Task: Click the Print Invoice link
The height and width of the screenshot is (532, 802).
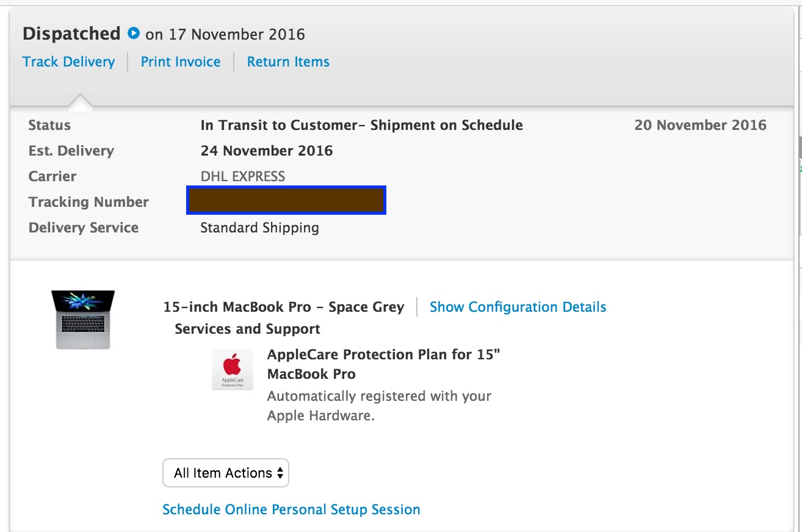Action: coord(181,62)
